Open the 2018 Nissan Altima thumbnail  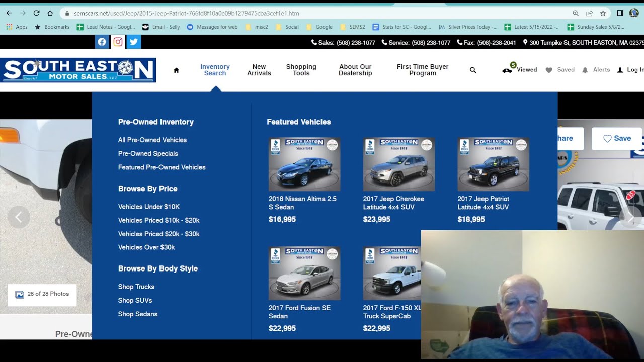(x=304, y=164)
